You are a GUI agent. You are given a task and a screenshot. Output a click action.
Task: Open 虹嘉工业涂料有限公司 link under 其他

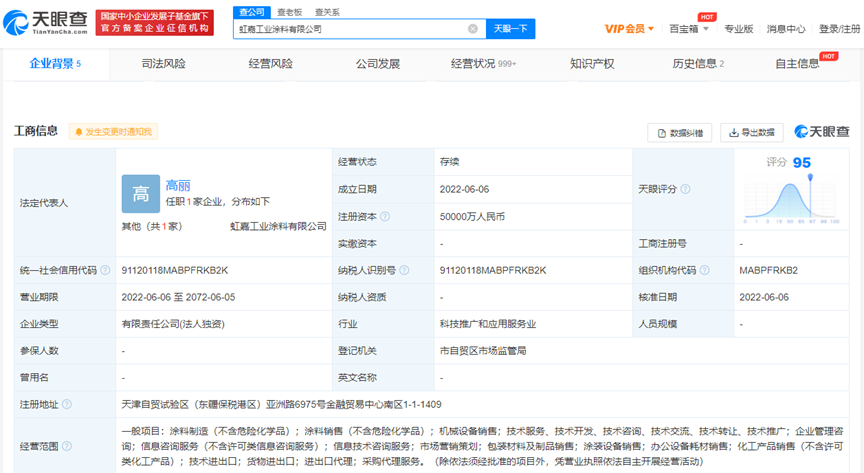pyautogui.click(x=278, y=226)
